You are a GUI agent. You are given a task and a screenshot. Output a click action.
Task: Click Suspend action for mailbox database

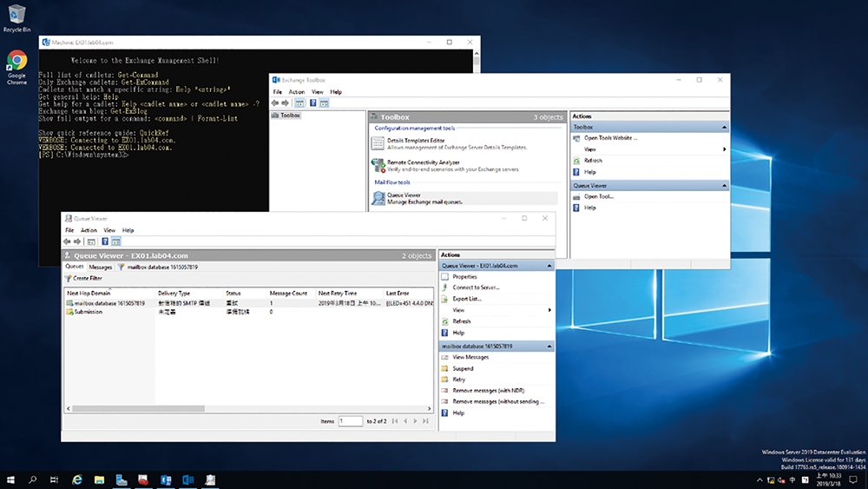463,368
